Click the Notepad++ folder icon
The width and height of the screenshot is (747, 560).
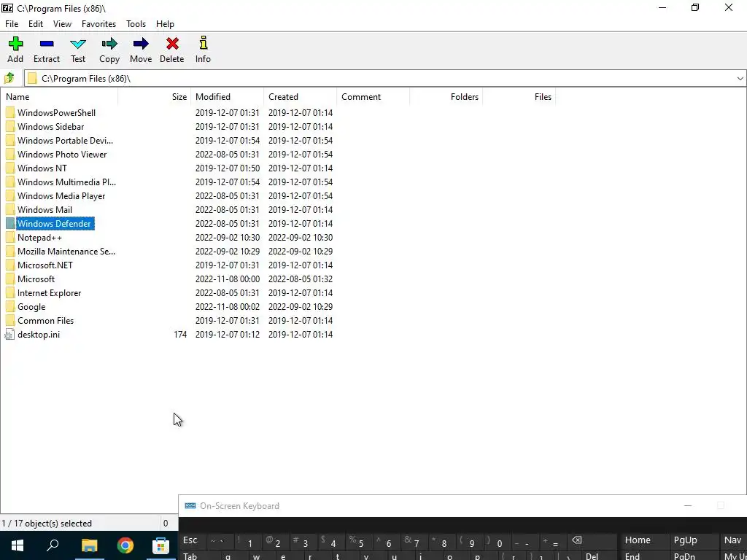(x=10, y=237)
